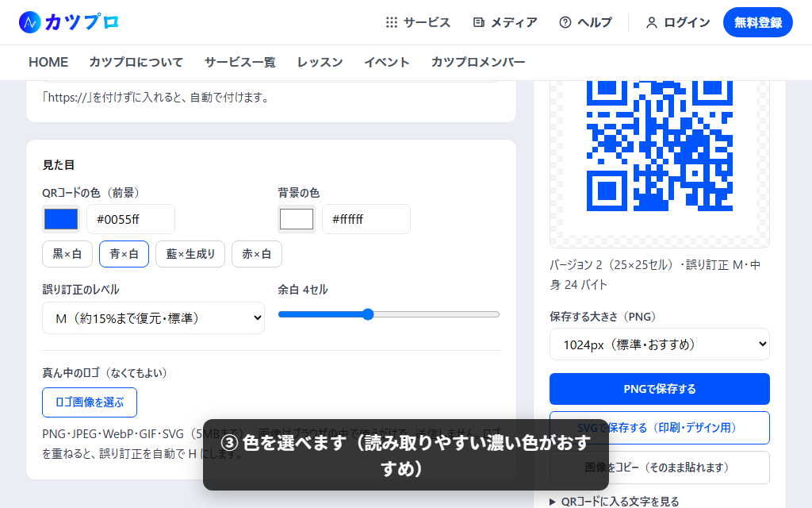Open カツプロについて menu item
812x508 pixels.
136,62
